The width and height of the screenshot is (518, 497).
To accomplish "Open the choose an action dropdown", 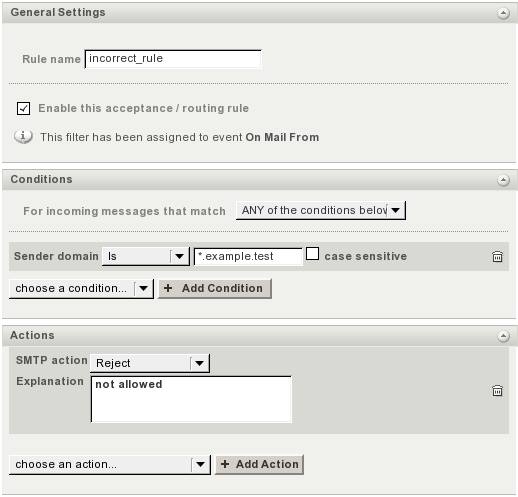I will click(110, 464).
